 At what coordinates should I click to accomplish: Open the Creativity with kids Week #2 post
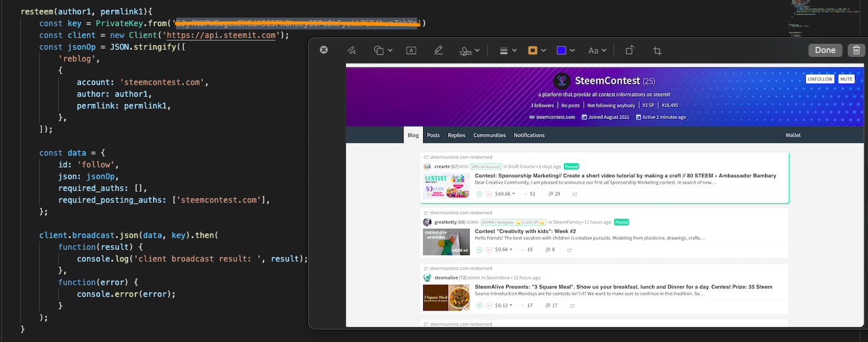(x=525, y=231)
